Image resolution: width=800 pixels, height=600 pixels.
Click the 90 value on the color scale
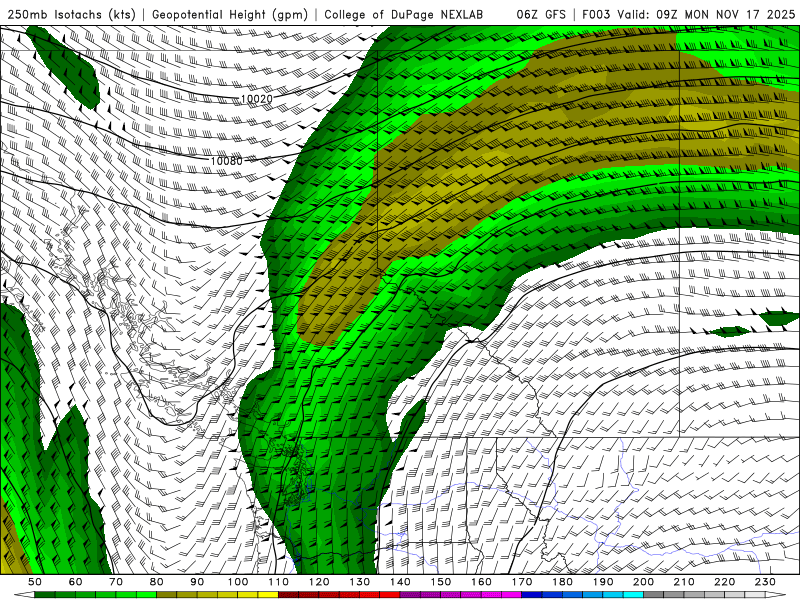[x=197, y=582]
